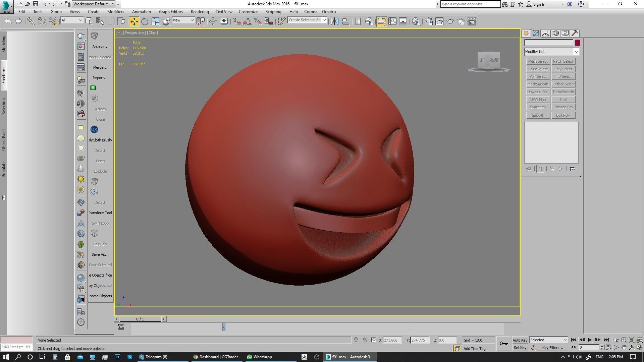Switch to the Utilities command panel
This screenshot has width=644, height=362.
(575, 33)
